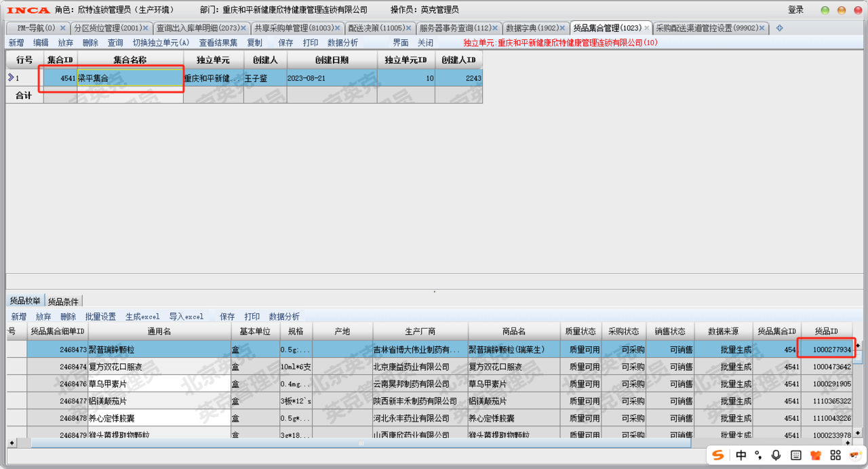Click 导入excel in the lower toolbar
868x469 pixels.
[x=186, y=317]
